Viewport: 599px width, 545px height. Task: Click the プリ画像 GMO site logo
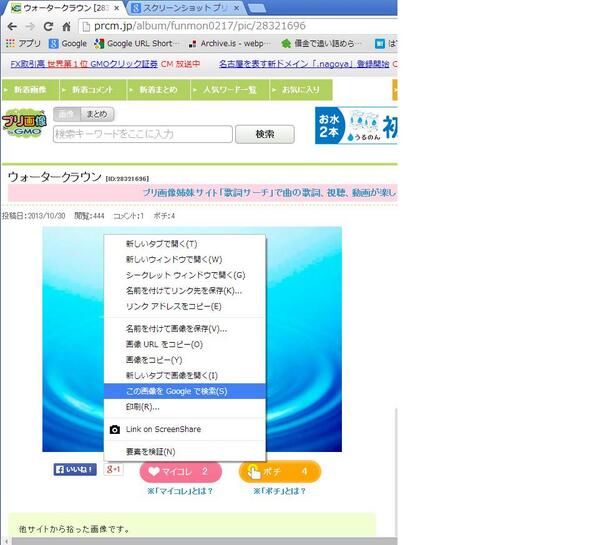[x=24, y=123]
